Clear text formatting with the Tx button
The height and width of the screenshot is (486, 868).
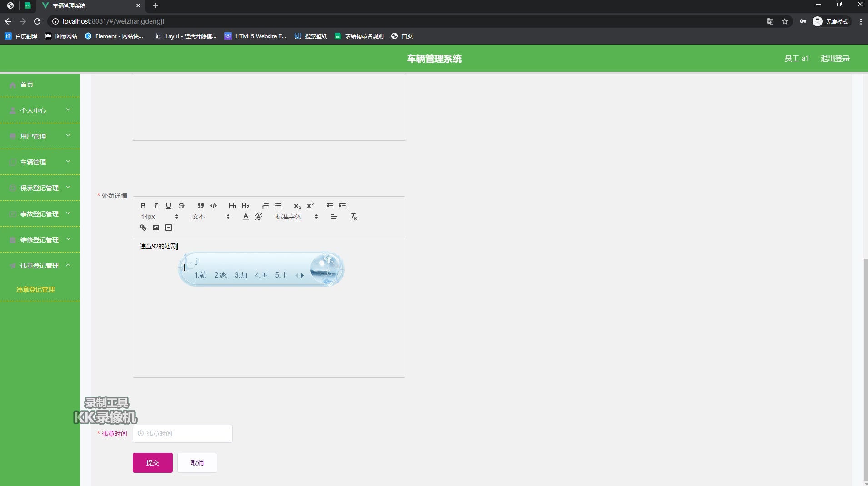tap(354, 217)
